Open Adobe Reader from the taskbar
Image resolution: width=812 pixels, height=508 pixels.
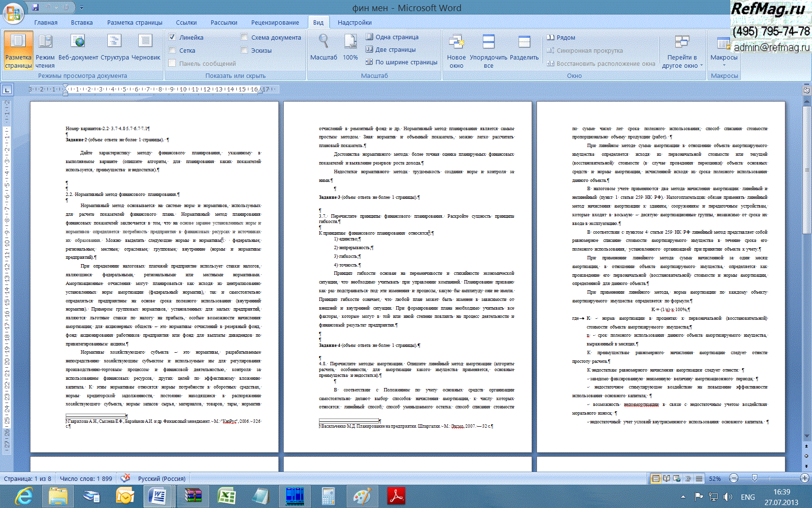[396, 496]
